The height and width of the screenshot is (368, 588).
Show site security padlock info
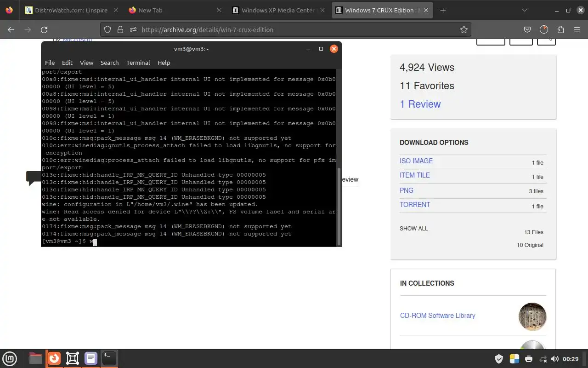click(120, 29)
